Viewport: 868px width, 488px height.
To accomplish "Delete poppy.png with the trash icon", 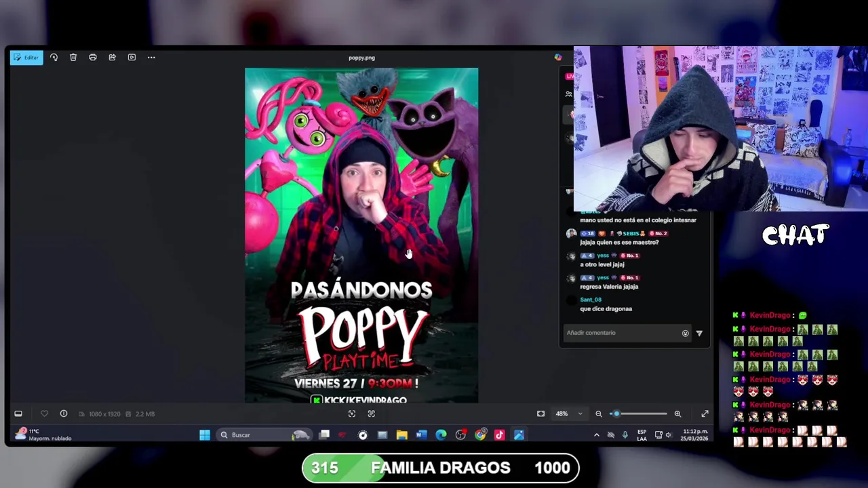I will 73,58.
